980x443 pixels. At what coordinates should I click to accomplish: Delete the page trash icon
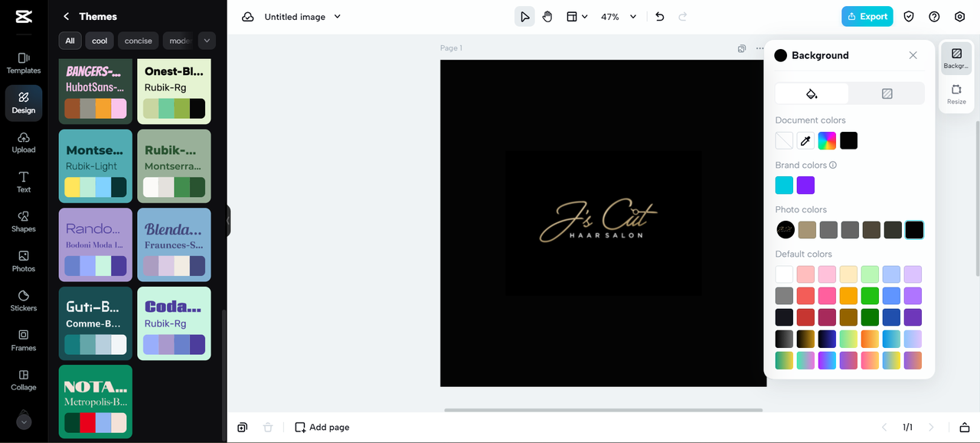click(268, 427)
